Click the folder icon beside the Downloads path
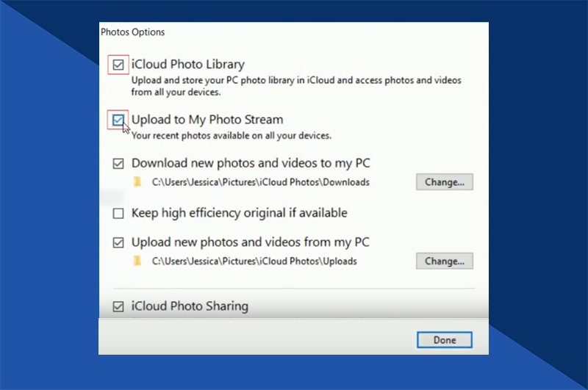Viewport: 588px width, 390px height. tap(137, 182)
